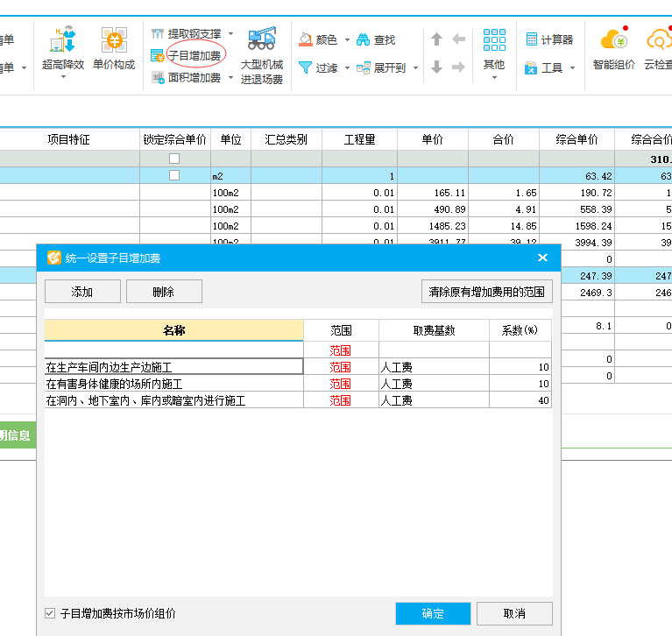Expand the 展开到 dropdown arrow
Screen dimensions: 672x636
point(415,67)
